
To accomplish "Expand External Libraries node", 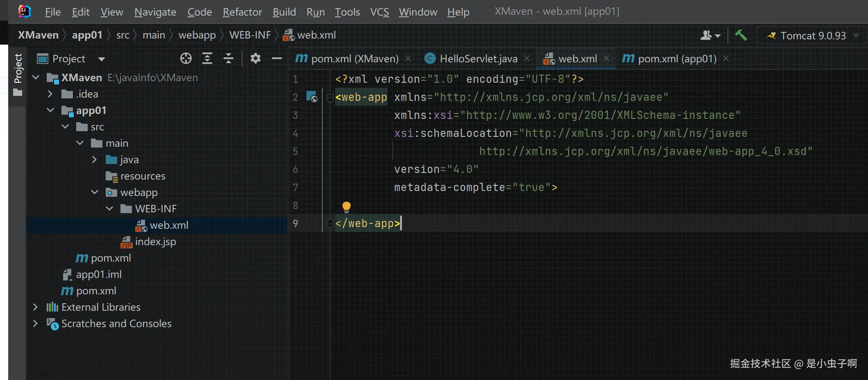I will (36, 307).
